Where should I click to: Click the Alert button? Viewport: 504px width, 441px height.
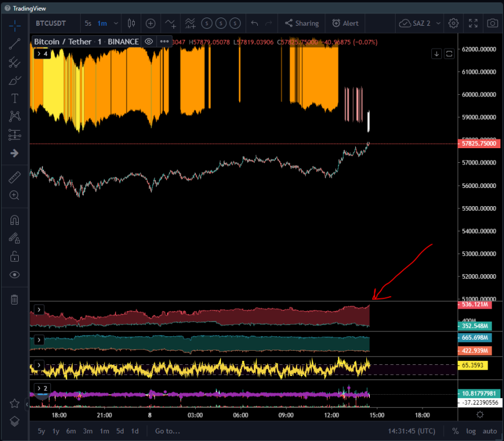[345, 23]
